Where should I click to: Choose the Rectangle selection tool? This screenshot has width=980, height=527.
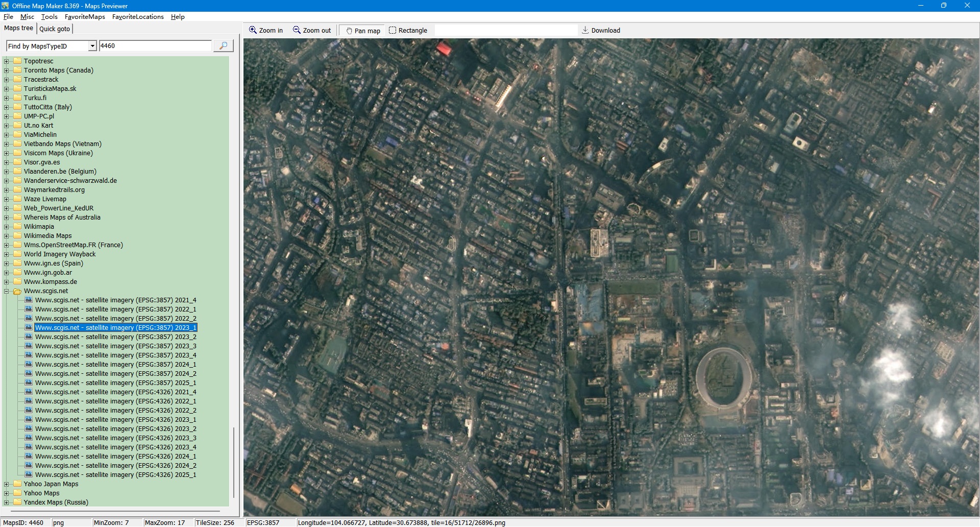pos(408,31)
